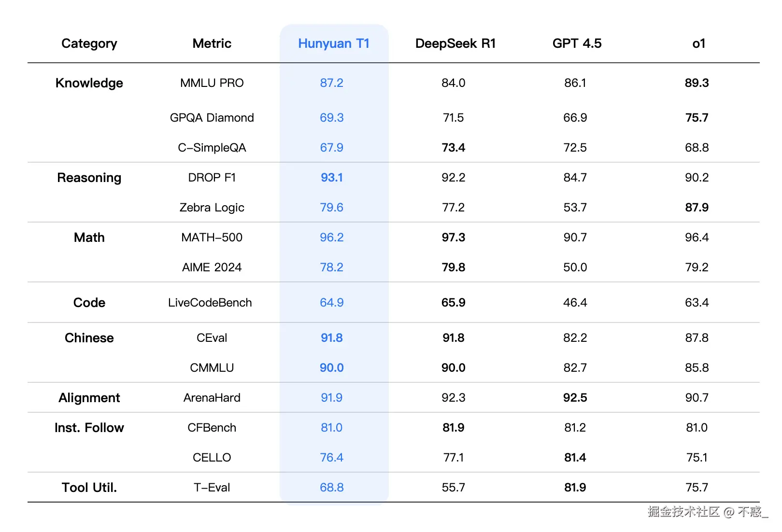Click the DeepSeek R1 column header

click(455, 43)
